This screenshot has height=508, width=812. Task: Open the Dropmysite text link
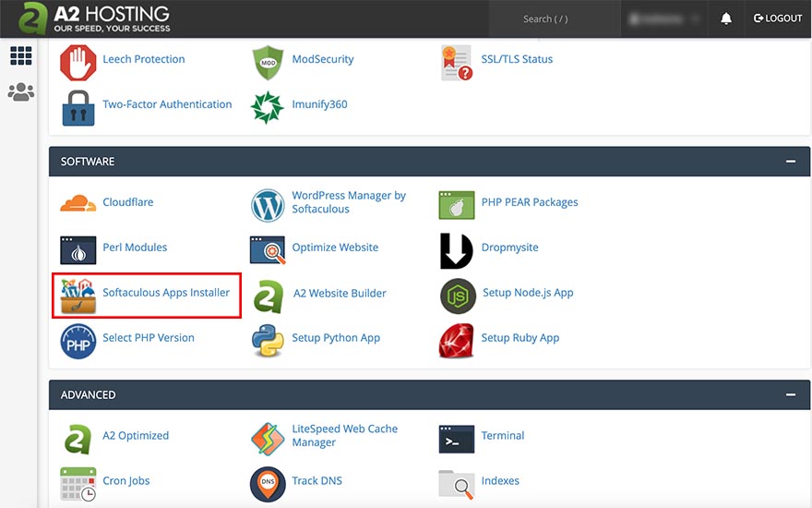click(x=509, y=248)
